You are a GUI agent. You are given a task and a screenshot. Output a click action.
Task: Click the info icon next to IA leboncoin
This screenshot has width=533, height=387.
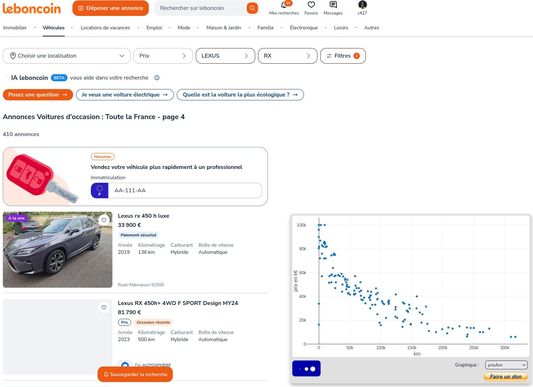[157, 78]
